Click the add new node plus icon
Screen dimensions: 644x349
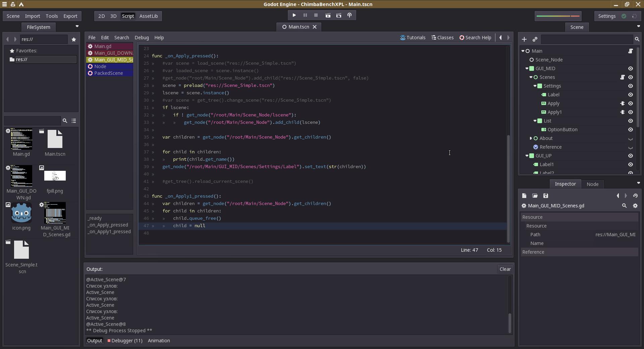524,39
